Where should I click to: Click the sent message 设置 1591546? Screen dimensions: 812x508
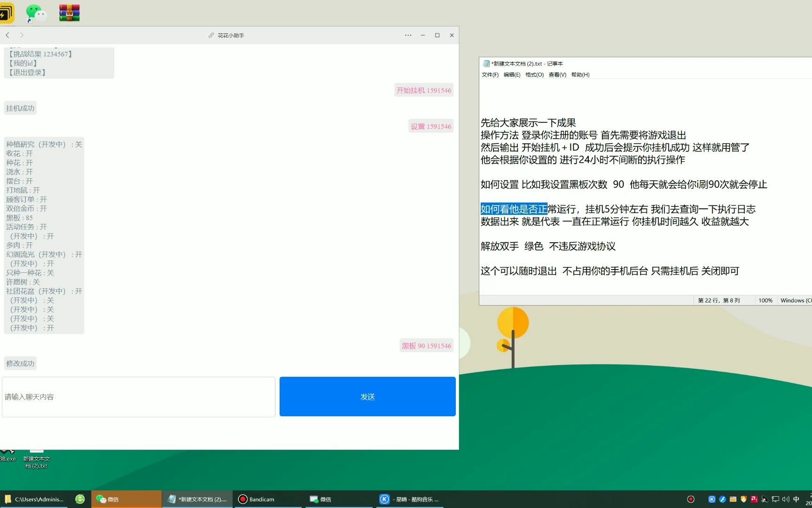coord(431,127)
